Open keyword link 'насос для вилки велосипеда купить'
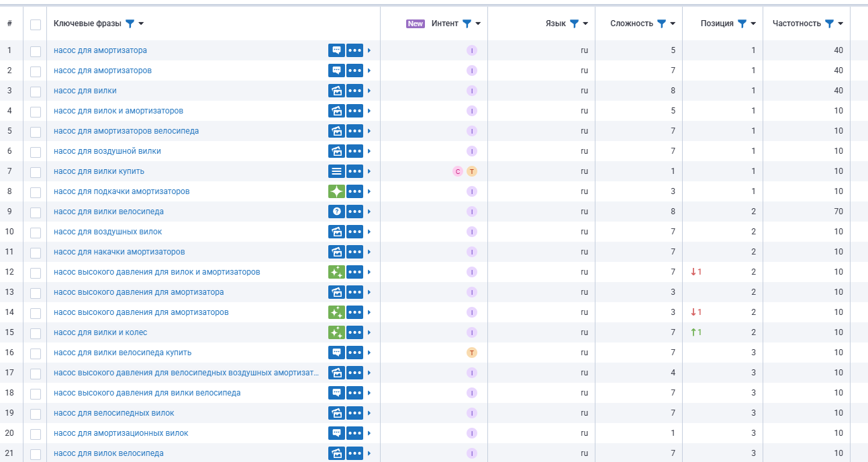The height and width of the screenshot is (462, 868). [123, 353]
